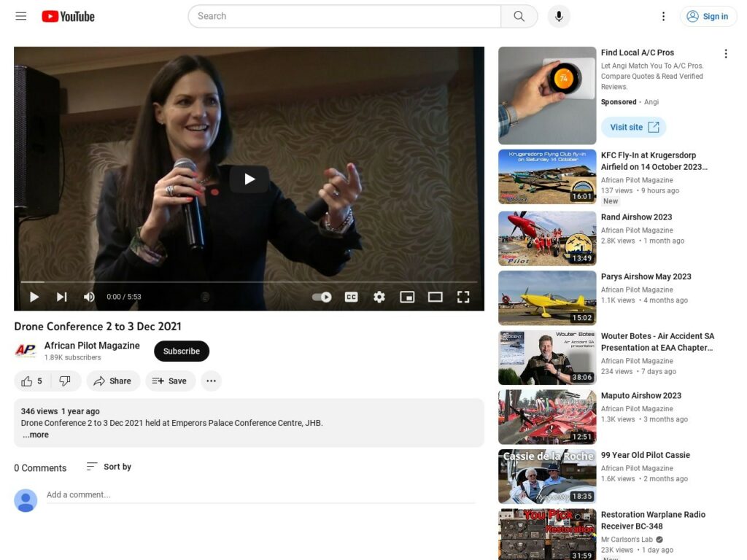Focus the Search input field
This screenshot has width=747, height=560.
pyautogui.click(x=344, y=16)
